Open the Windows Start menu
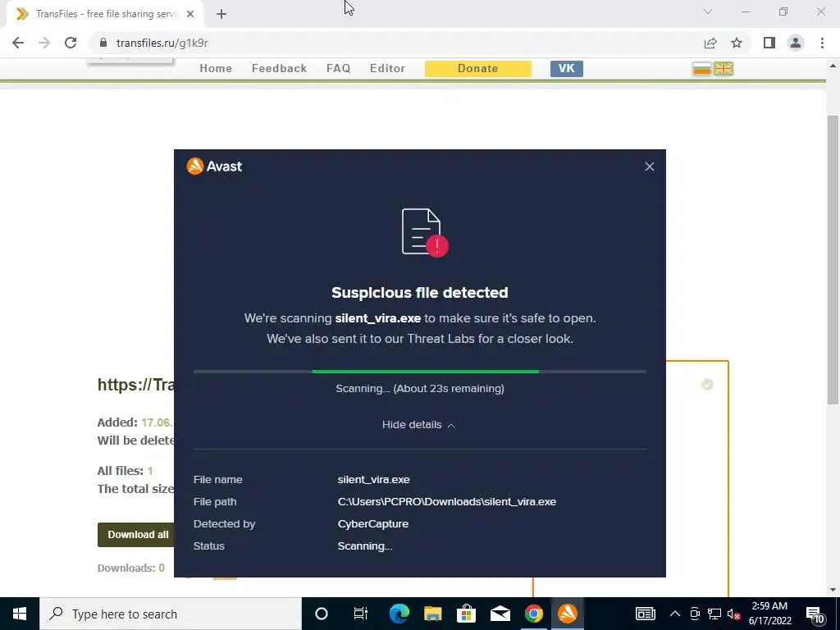 click(x=20, y=614)
